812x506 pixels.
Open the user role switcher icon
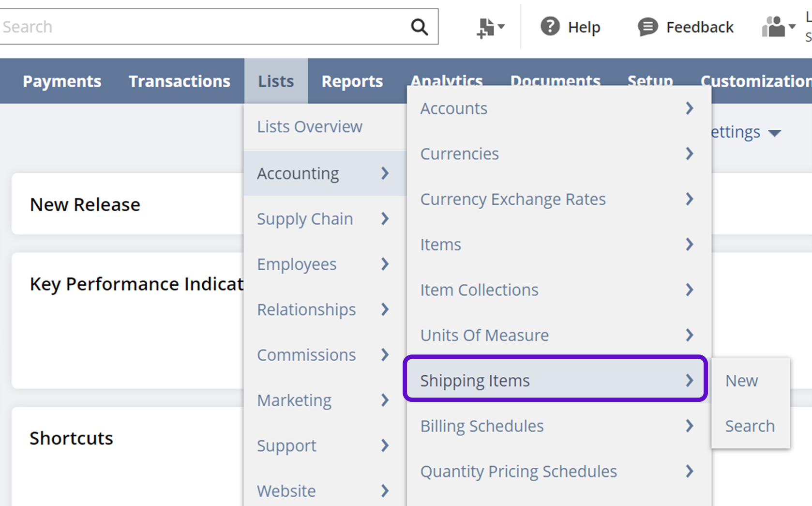coord(778,27)
